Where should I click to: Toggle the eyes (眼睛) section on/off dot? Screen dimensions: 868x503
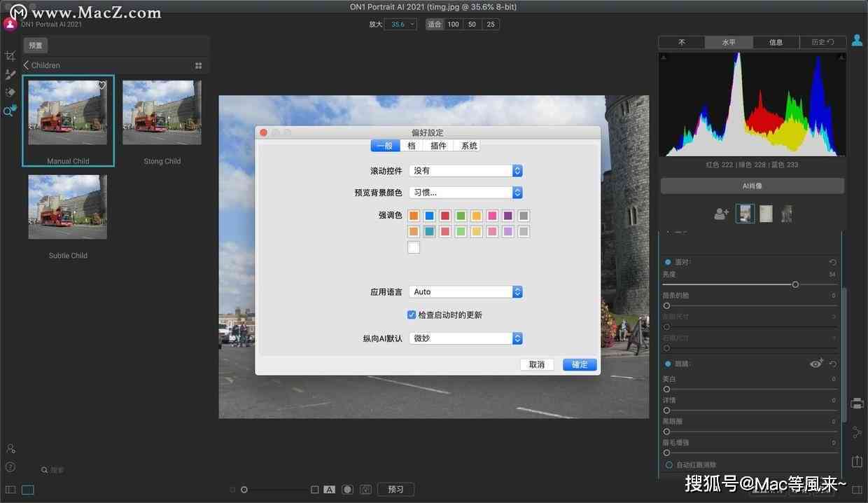coord(668,364)
